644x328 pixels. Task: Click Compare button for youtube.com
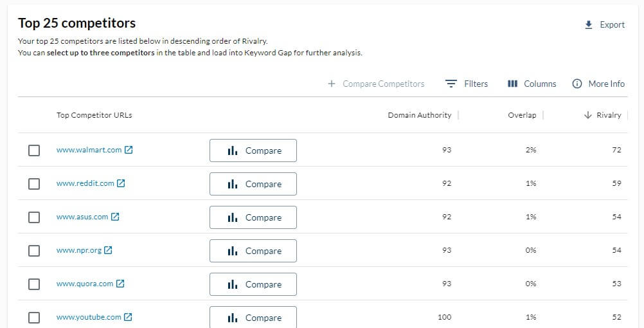pyautogui.click(x=253, y=317)
